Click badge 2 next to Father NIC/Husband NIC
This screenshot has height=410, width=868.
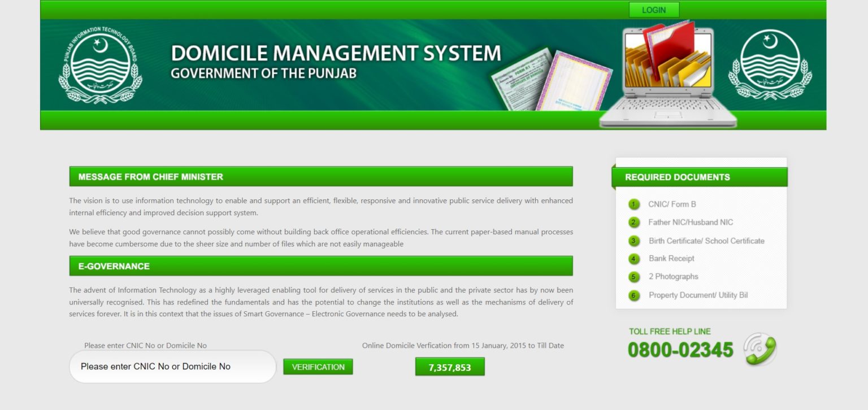(x=633, y=223)
